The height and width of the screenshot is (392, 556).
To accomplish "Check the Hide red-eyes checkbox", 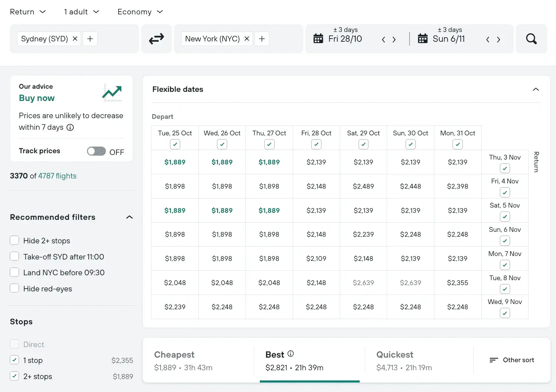I will [x=14, y=289].
